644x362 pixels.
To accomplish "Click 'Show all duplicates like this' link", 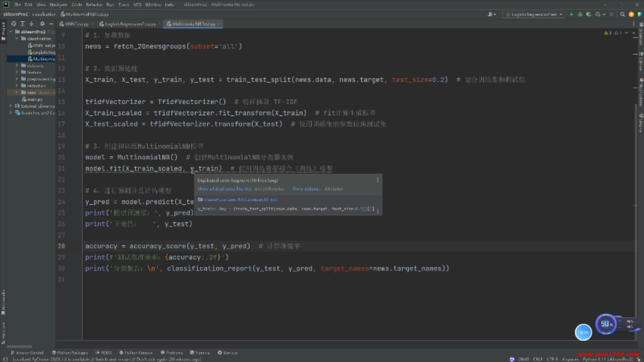I will [x=224, y=189].
